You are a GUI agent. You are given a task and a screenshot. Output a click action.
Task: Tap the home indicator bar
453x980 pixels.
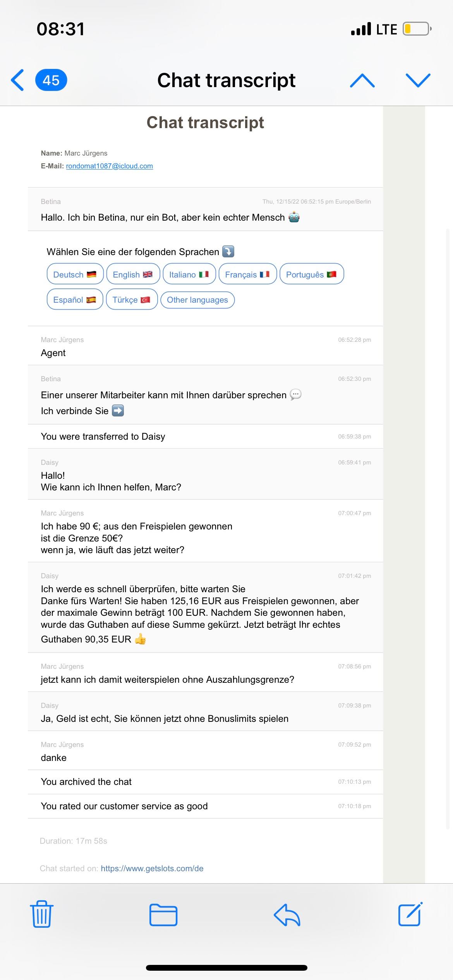(226, 968)
